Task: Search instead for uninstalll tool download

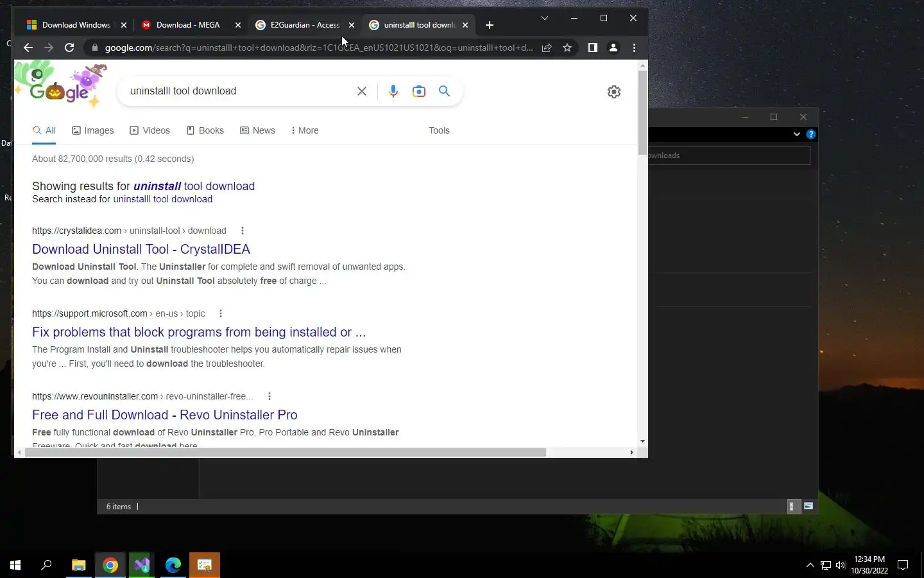Action: click(x=162, y=199)
